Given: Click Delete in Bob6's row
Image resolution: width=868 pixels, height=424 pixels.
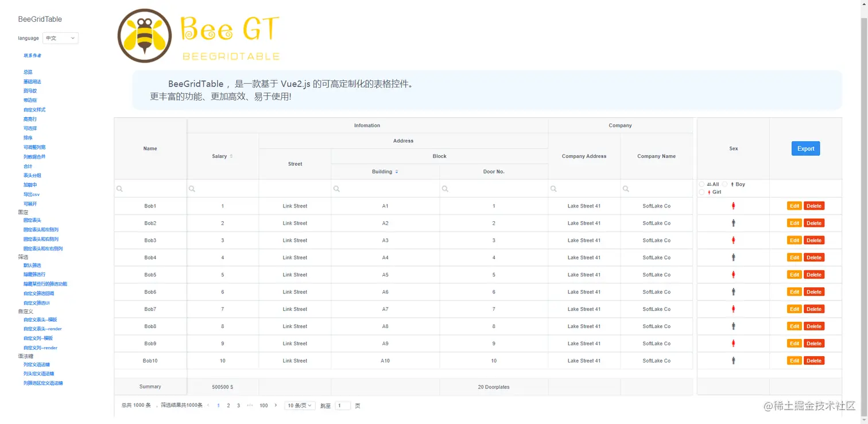Looking at the screenshot, I should point(814,292).
